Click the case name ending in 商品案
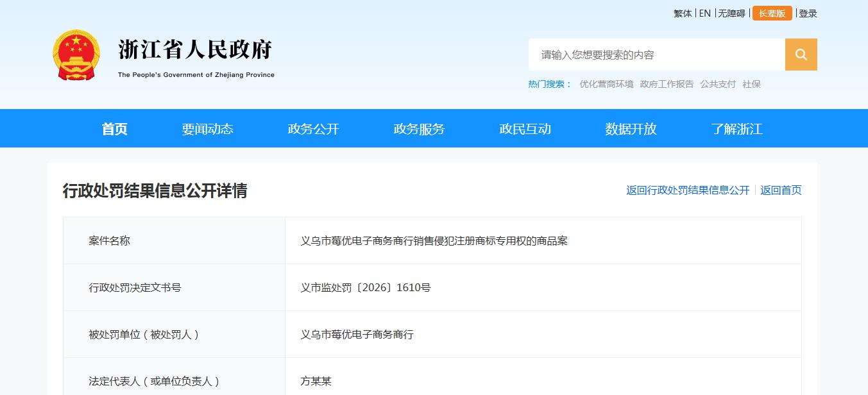Image resolution: width=868 pixels, height=395 pixels. tap(434, 241)
